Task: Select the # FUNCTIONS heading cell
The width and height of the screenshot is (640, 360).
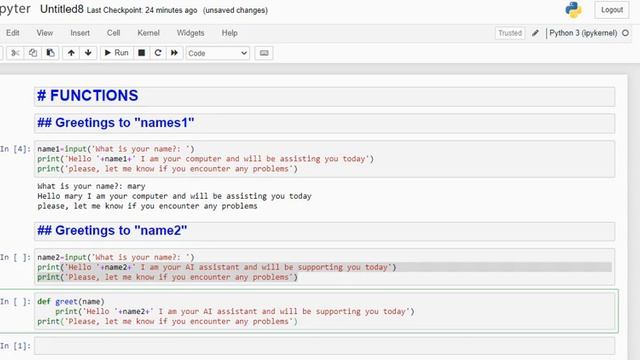Action: (x=324, y=96)
